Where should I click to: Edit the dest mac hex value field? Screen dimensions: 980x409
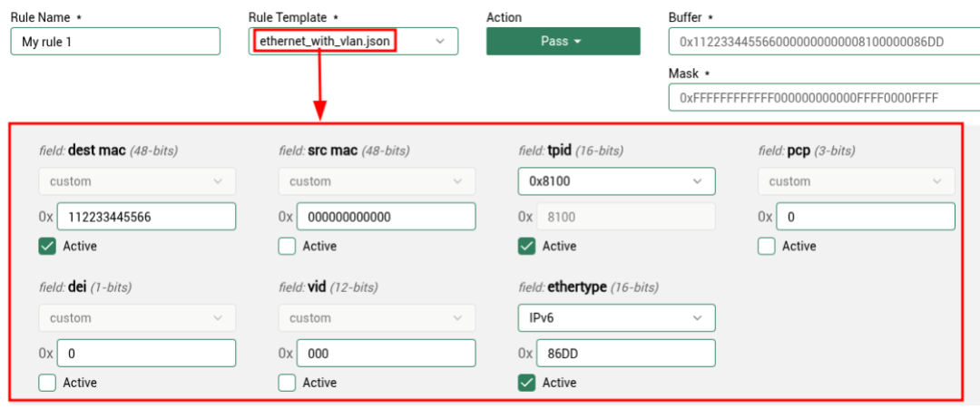145,217
